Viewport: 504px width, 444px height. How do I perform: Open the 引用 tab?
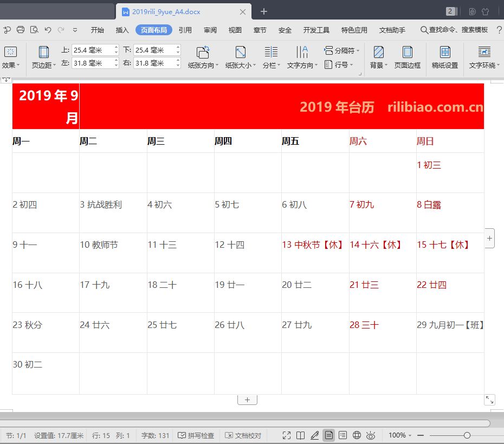point(185,30)
